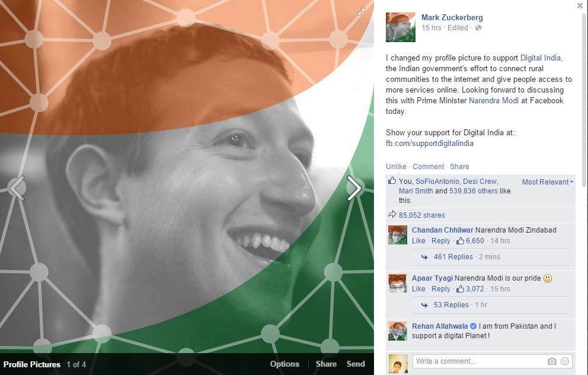Screen dimensions: 588x375
Task: Toggle Unlike on the post
Action: [x=396, y=166]
